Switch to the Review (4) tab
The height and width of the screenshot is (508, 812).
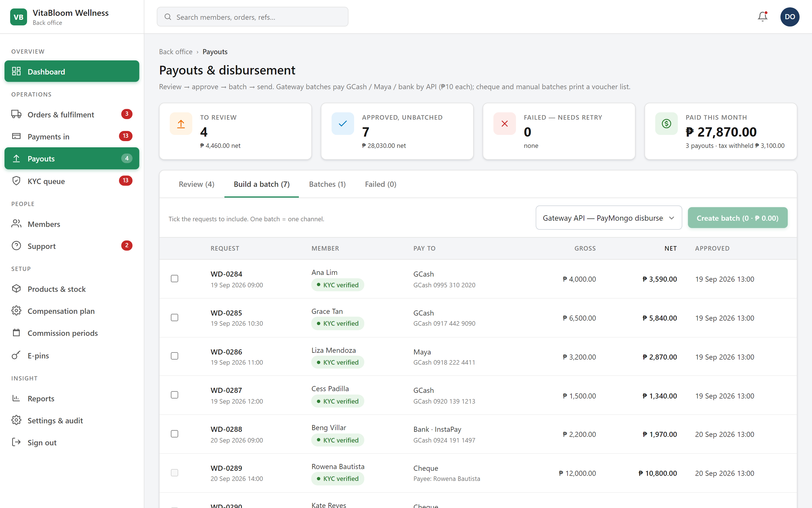(x=196, y=184)
